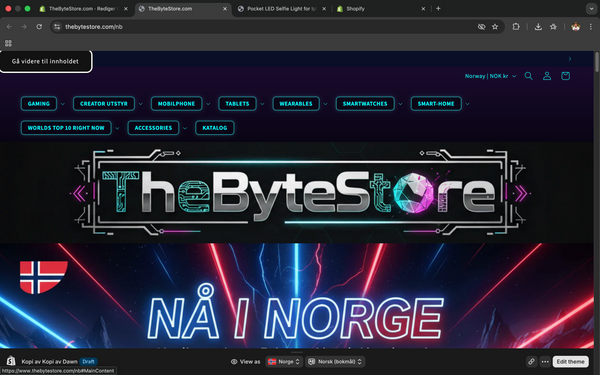This screenshot has width=600, height=375.
Task: Open the three-dot options in preview bar
Action: 545,361
